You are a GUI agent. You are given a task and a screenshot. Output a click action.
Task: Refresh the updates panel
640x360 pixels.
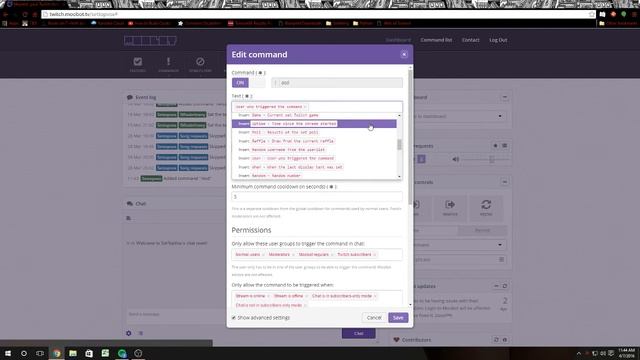[504, 286]
